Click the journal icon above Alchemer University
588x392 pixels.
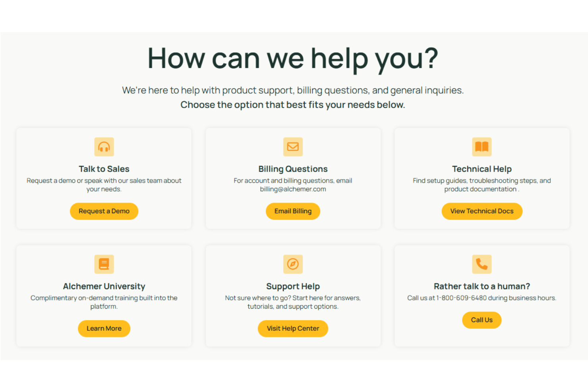[104, 264]
